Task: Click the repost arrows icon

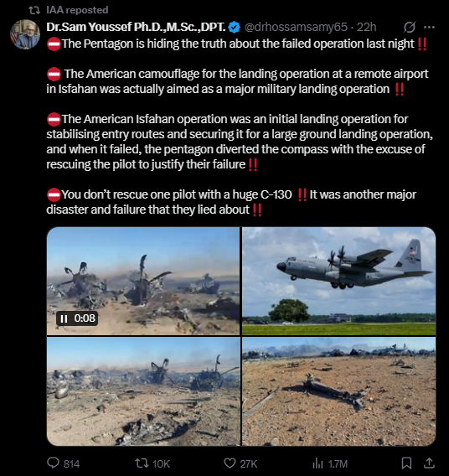Action: coord(142,463)
